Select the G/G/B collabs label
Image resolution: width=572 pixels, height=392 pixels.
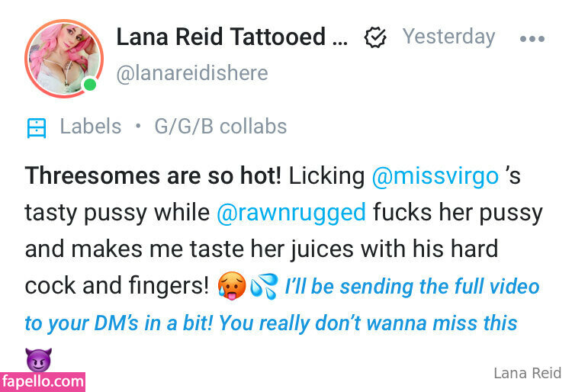coord(220,127)
